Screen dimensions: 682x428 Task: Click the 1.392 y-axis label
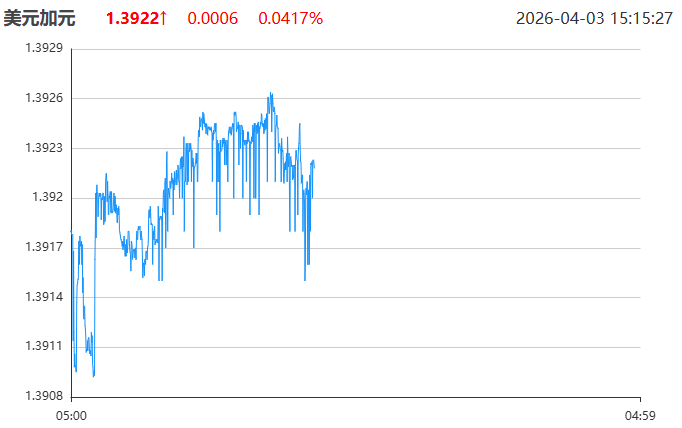pos(47,197)
